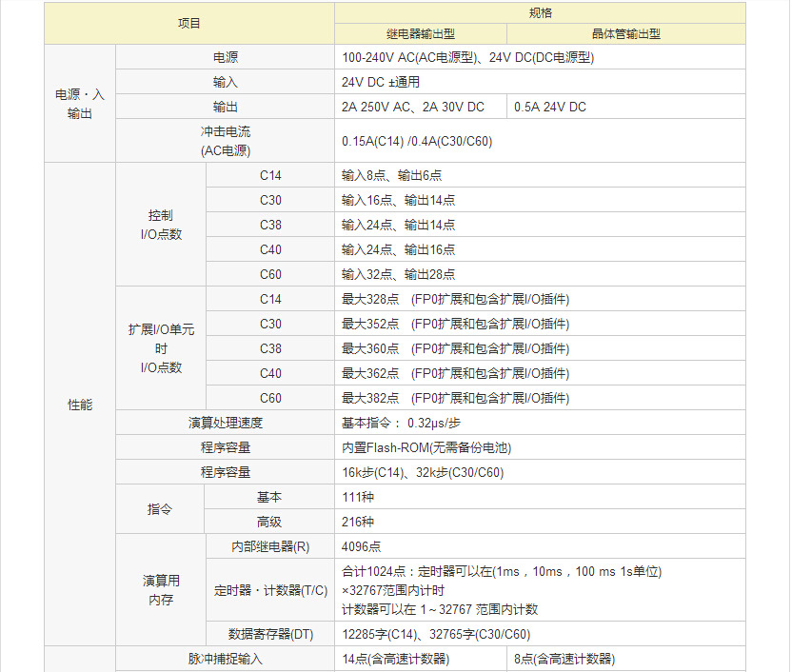This screenshot has width=792, height=672.
Task: Click the 扩展I/O单元时I/O点数 group label
Action: pyautogui.click(x=161, y=348)
